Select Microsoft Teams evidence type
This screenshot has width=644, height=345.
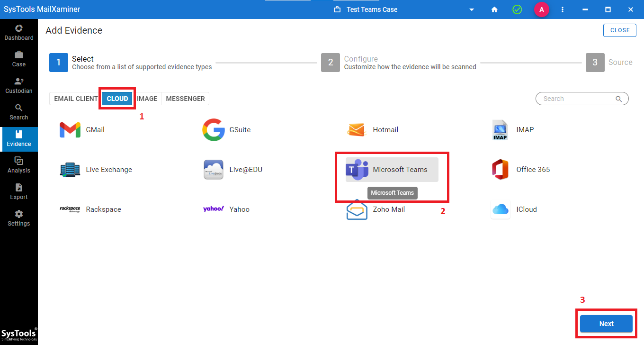(392, 170)
